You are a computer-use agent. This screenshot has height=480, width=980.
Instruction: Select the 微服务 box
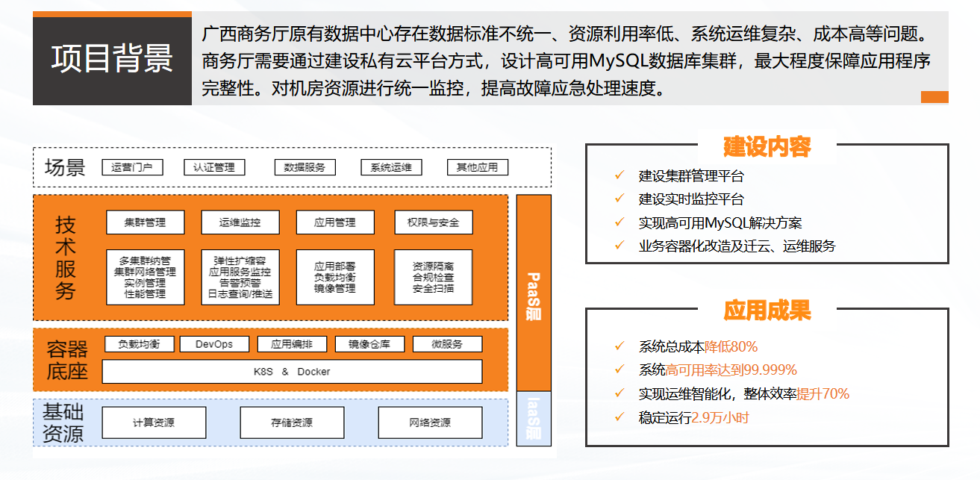coord(447,344)
